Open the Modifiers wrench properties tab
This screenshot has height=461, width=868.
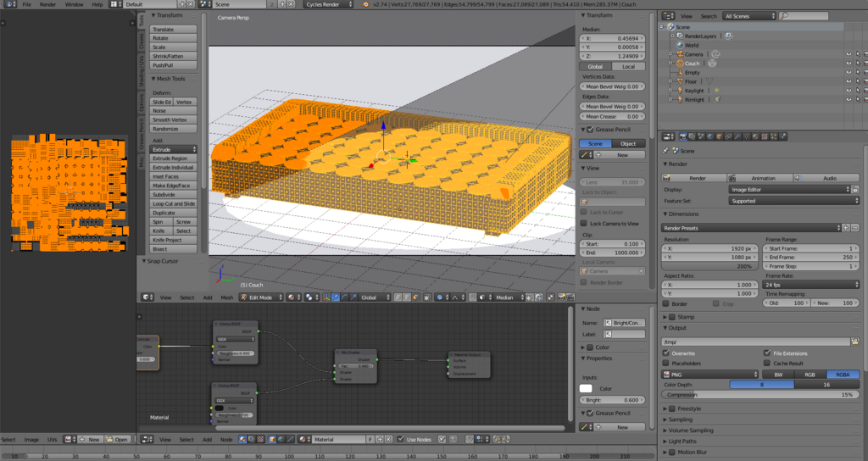[737, 136]
